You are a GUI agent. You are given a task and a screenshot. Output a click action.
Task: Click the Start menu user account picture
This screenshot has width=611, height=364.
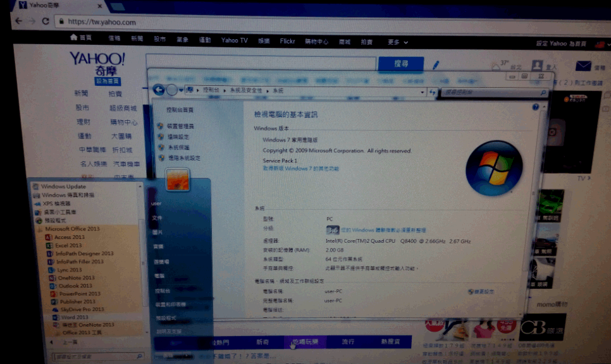coord(177,180)
